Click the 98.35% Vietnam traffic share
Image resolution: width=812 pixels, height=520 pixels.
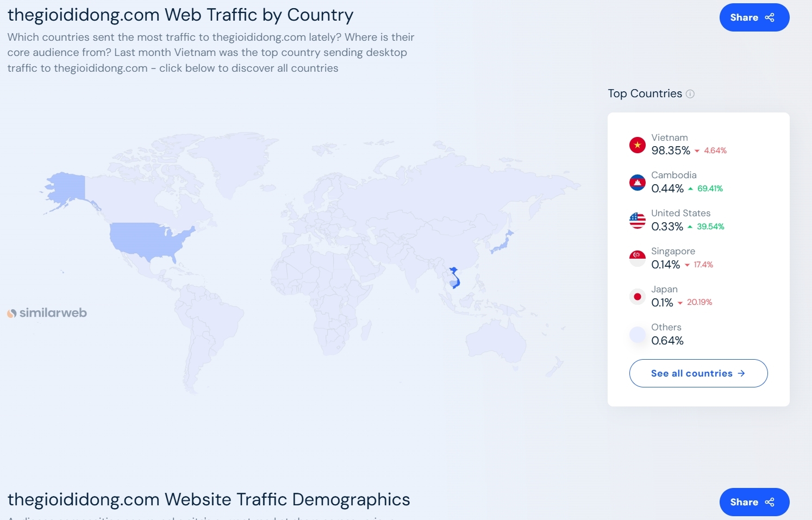click(671, 151)
